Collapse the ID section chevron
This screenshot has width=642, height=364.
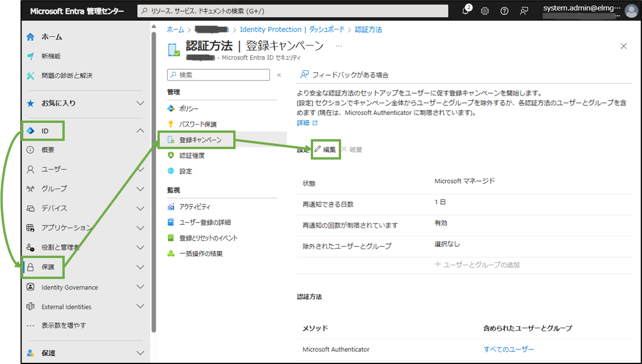tap(140, 131)
